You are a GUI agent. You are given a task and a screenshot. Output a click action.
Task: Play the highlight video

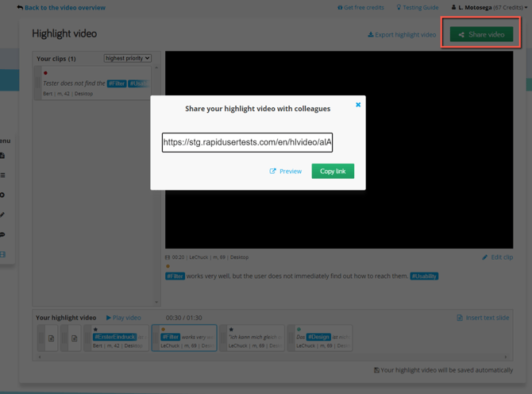pos(124,318)
